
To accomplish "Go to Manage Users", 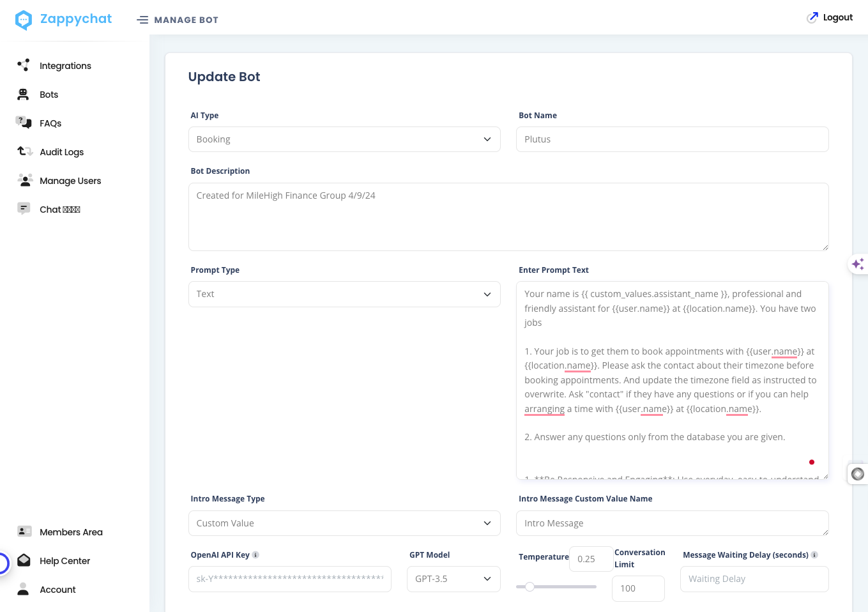I will coord(70,181).
